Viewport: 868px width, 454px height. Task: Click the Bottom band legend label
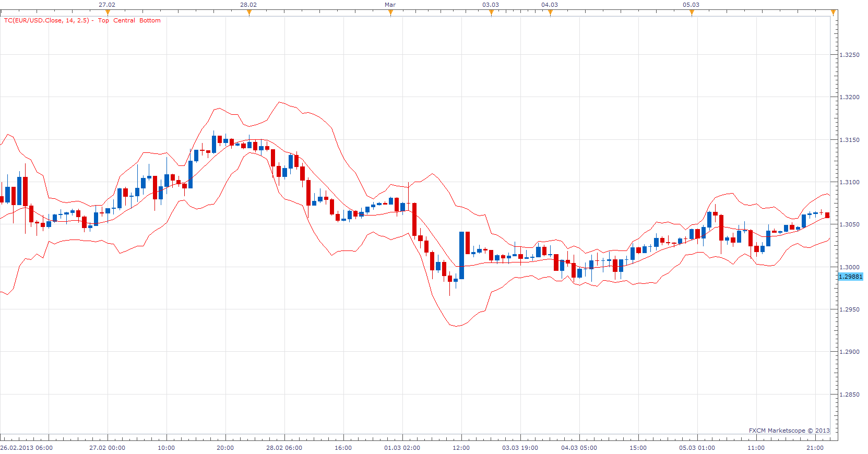150,20
